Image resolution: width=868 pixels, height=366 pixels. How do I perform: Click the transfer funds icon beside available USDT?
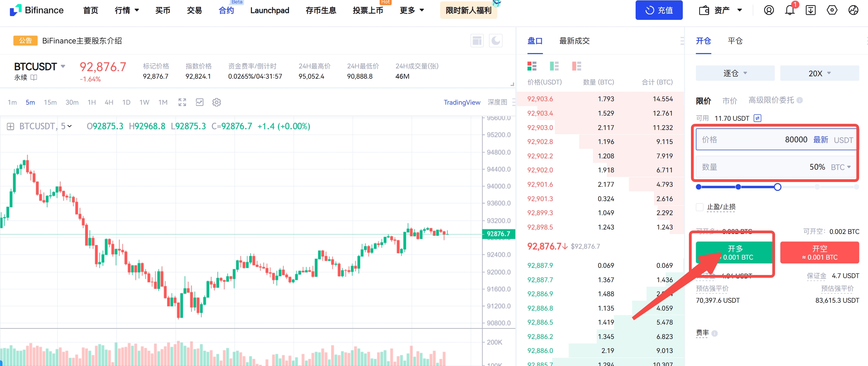(x=757, y=118)
